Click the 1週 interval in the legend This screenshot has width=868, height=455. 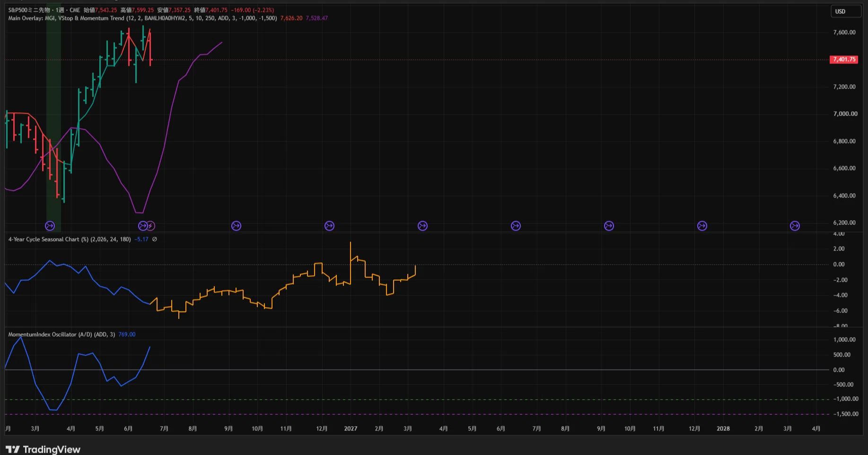click(x=60, y=10)
